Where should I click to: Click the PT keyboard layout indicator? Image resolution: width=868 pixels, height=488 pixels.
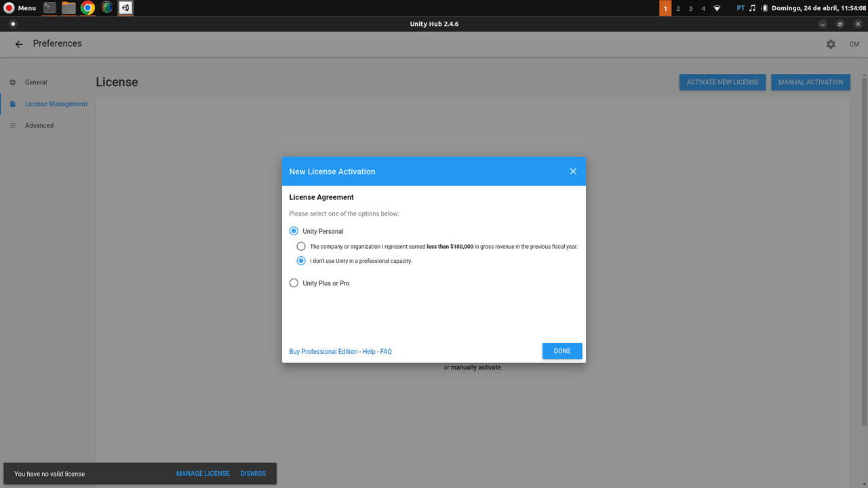pos(741,8)
